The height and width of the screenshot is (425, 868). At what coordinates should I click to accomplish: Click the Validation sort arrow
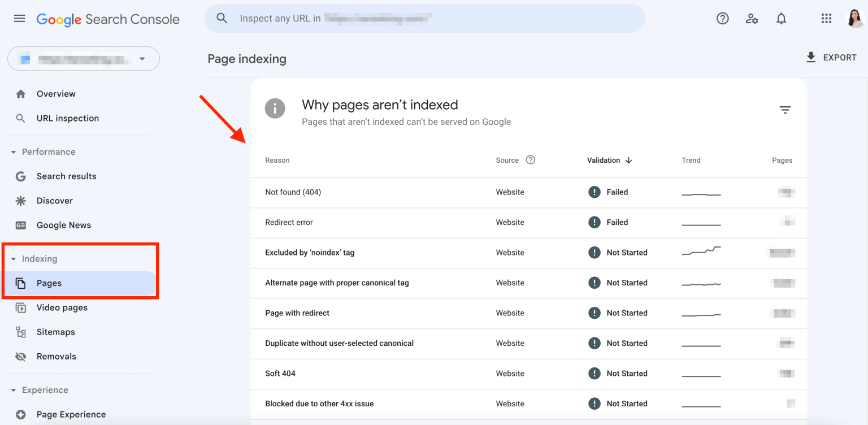point(628,161)
